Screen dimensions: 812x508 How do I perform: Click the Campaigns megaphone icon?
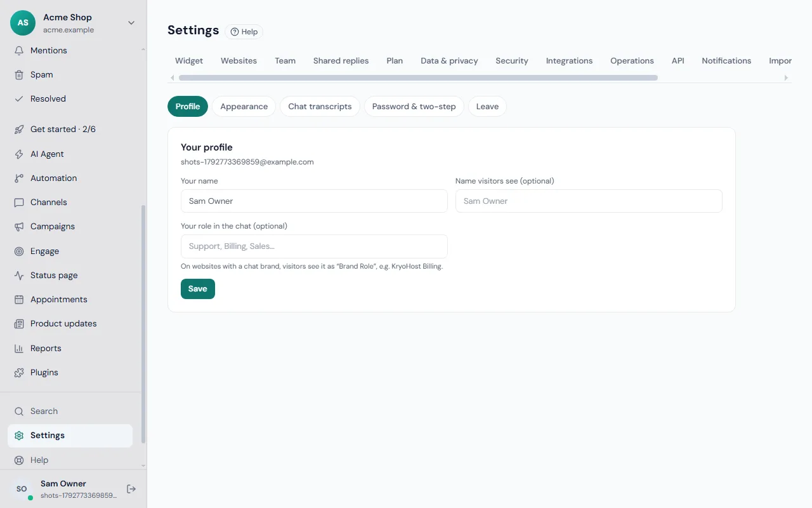pyautogui.click(x=19, y=226)
